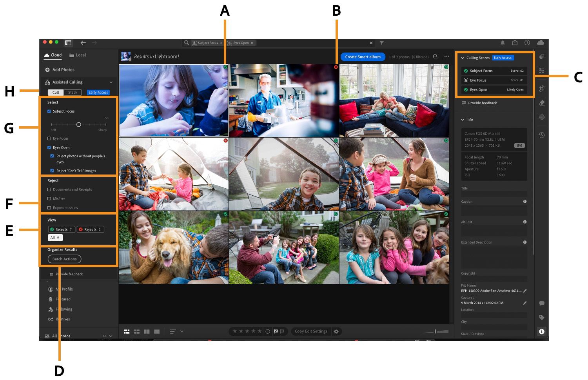Open the Keywords panel icon
This screenshot has height=380, width=588.
pyautogui.click(x=542, y=317)
